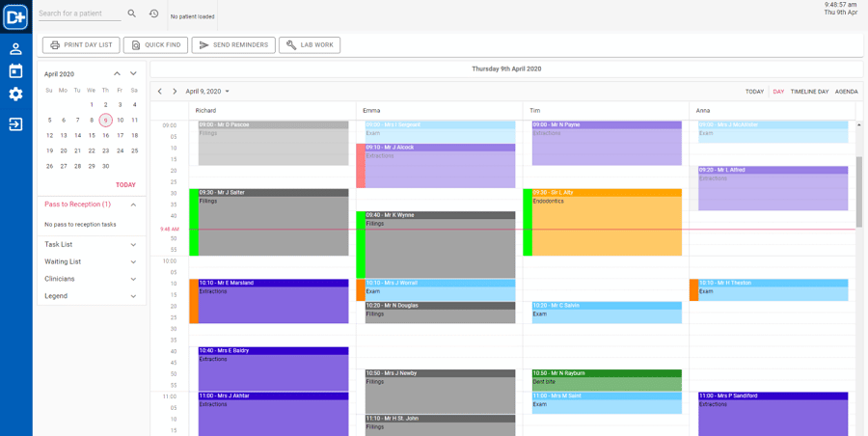The height and width of the screenshot is (436, 868).
Task: Open 09:20 Mr L Alfred appointment
Action: (773, 188)
